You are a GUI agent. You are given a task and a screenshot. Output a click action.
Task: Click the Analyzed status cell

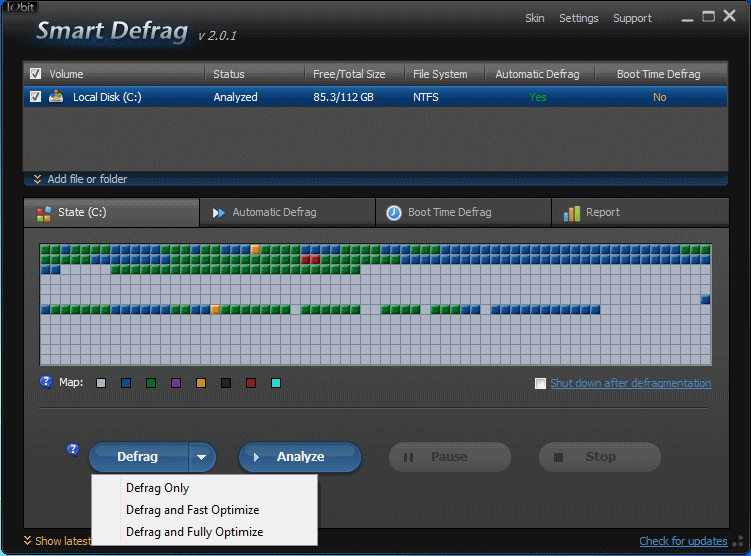coord(235,97)
